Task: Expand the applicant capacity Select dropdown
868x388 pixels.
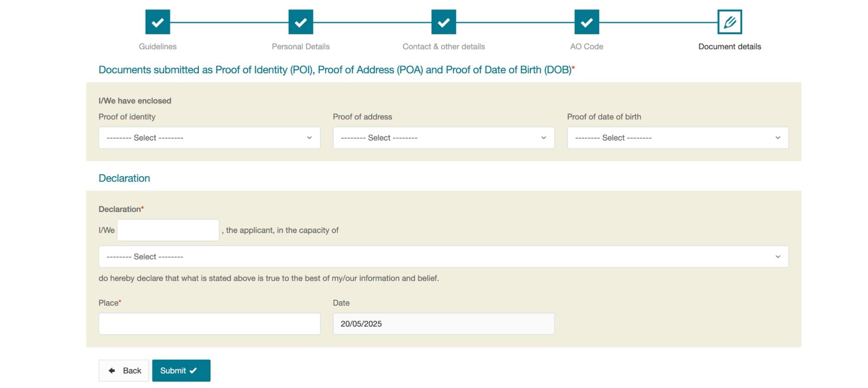Action: 443,256
